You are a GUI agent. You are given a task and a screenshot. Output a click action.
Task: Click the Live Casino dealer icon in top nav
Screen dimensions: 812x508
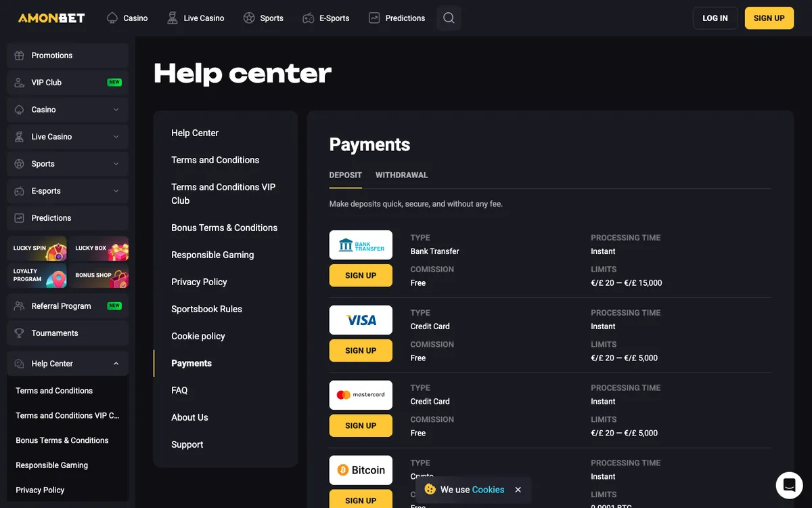pos(173,18)
